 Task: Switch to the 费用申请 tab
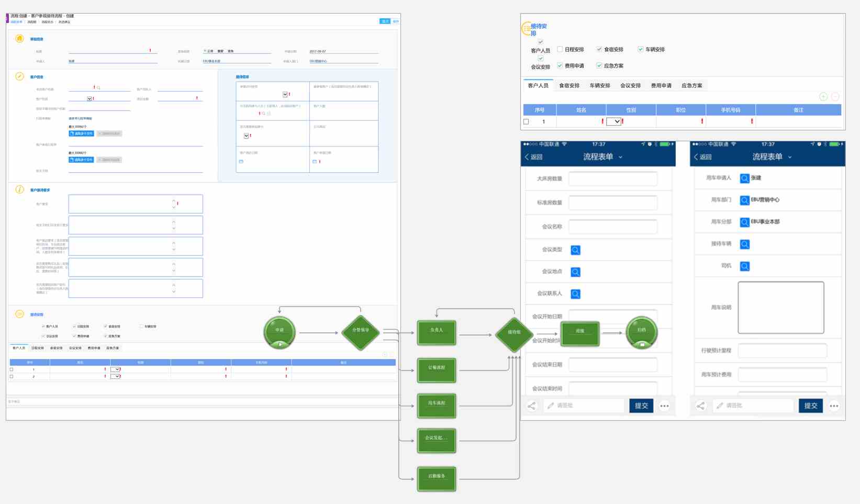tap(661, 86)
